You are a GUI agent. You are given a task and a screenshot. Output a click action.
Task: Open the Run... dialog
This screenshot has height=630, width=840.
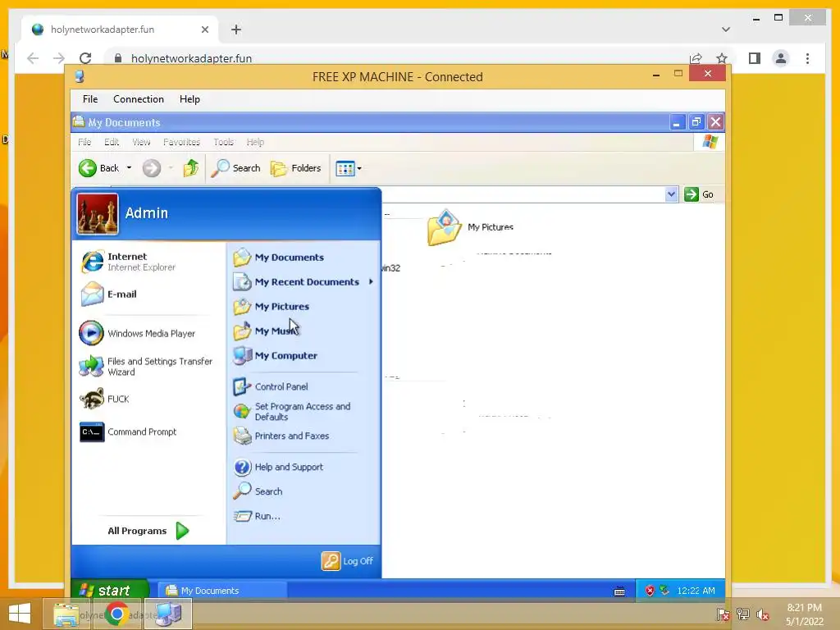click(257, 516)
